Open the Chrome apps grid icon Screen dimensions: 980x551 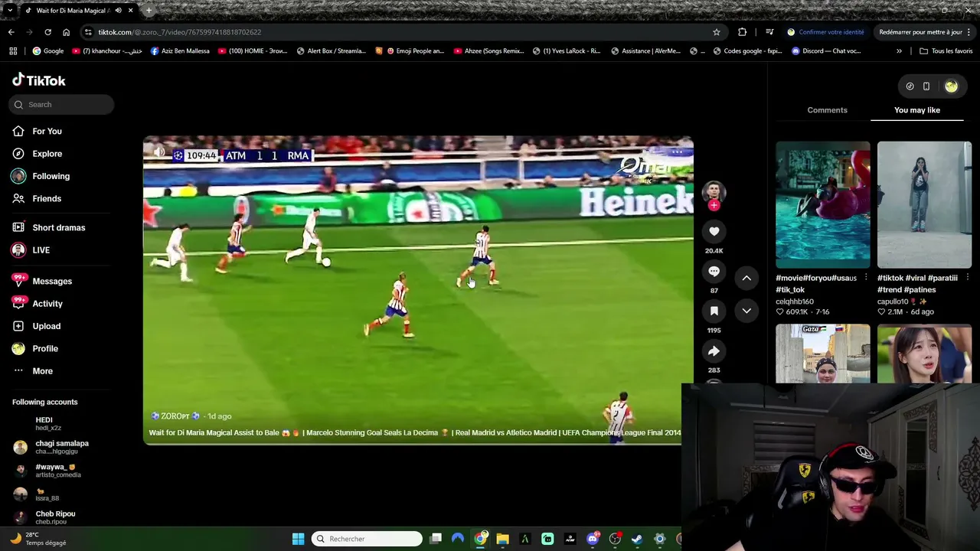(x=13, y=51)
